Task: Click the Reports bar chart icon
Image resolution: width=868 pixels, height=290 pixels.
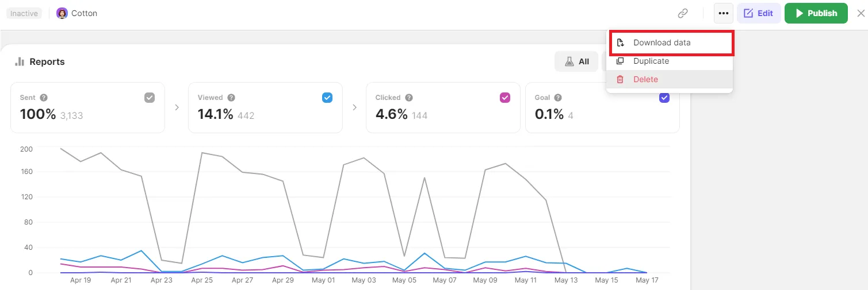Action: [20, 61]
